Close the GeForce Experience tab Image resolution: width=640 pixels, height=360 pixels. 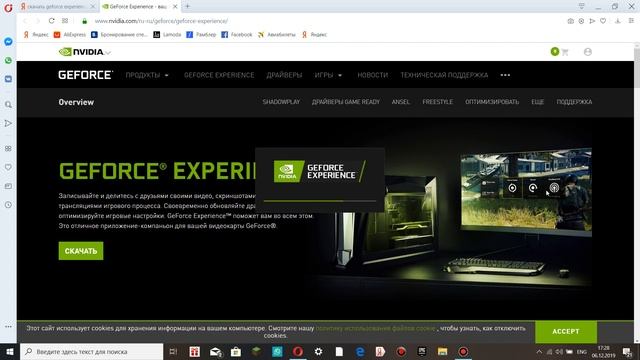[x=175, y=7]
